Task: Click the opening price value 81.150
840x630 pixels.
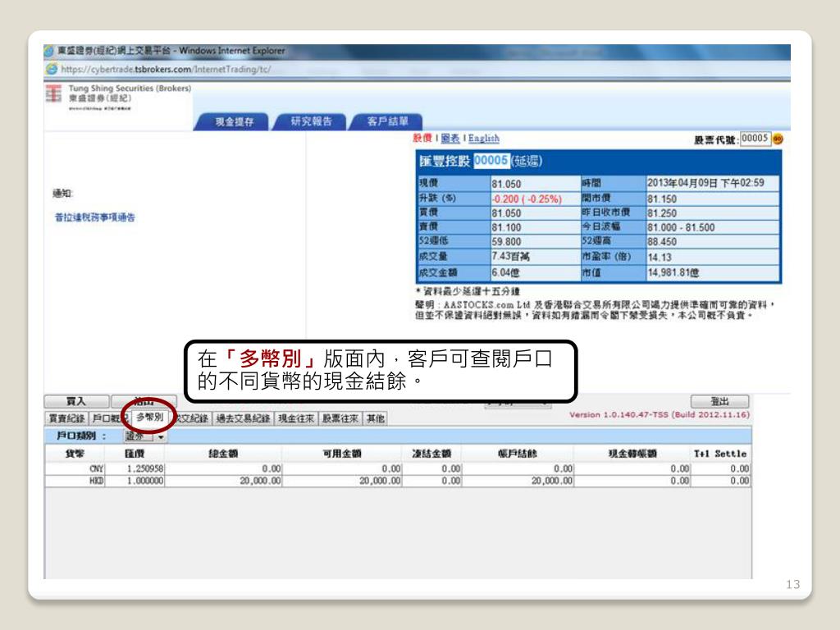Action: [x=662, y=199]
